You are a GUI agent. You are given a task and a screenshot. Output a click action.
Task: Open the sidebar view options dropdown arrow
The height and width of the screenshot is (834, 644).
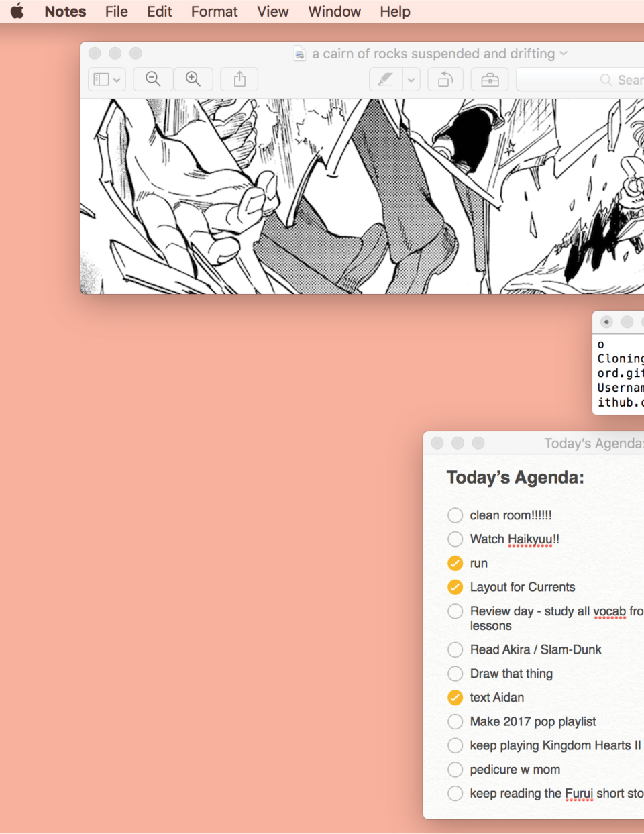coord(117,79)
